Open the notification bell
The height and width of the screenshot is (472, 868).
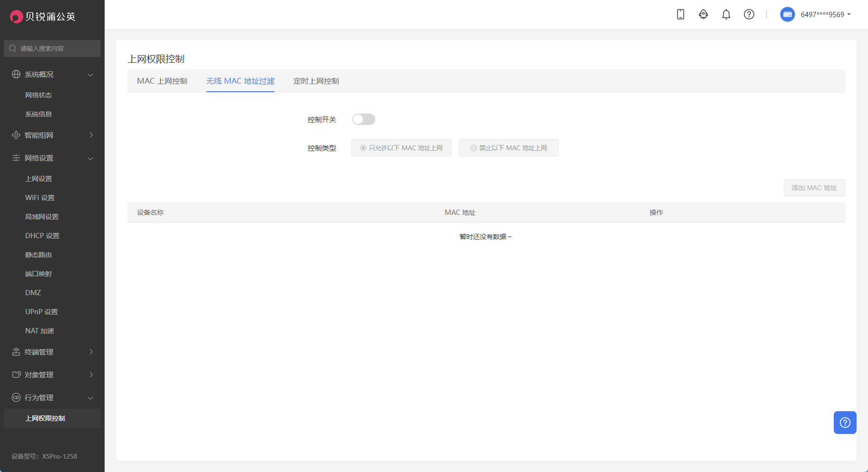[x=726, y=14]
